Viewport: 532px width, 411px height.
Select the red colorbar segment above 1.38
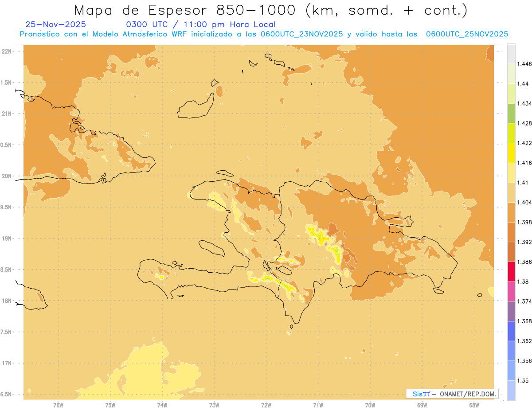511,271
